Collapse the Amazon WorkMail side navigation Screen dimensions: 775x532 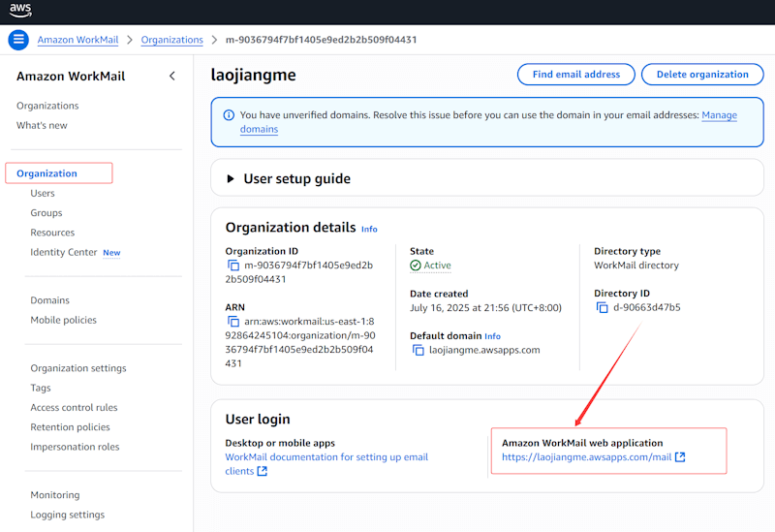tap(172, 76)
